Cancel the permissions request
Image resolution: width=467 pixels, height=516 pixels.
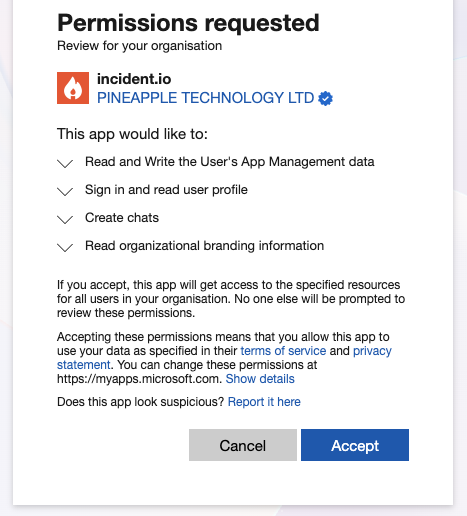(243, 445)
